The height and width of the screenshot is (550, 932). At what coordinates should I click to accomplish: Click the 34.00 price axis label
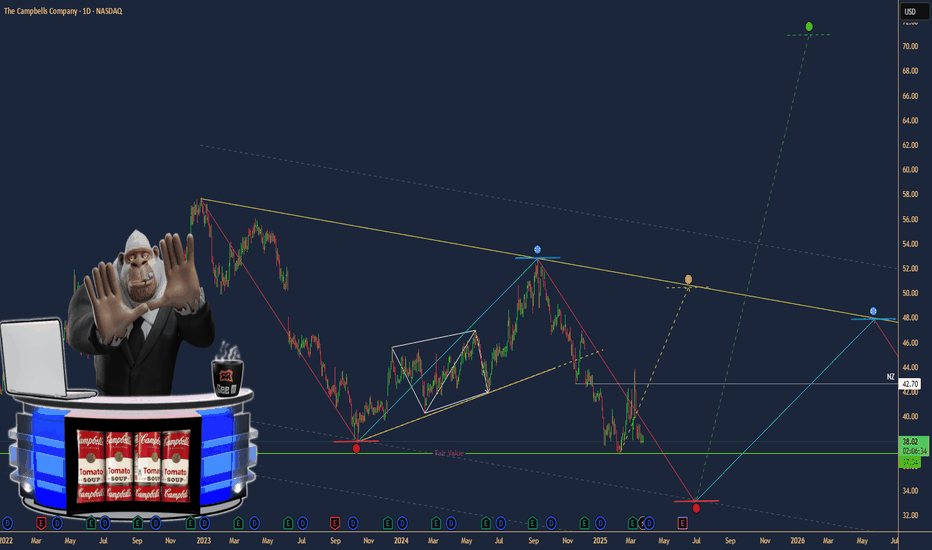coord(910,491)
